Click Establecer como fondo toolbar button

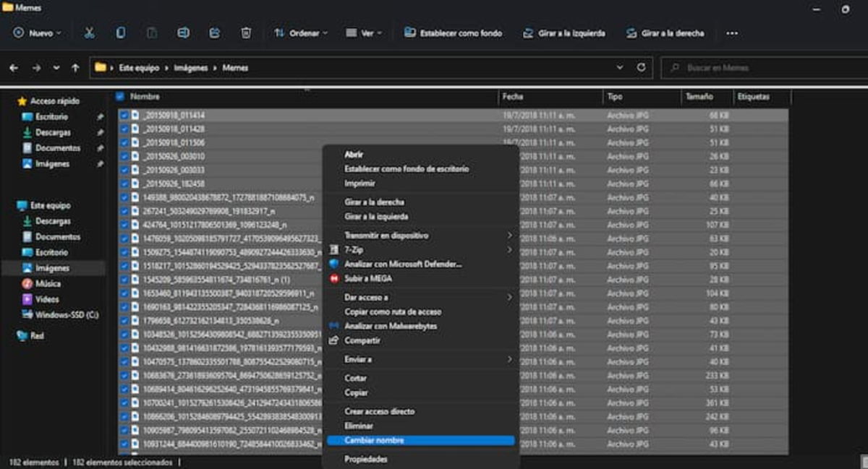click(x=453, y=33)
